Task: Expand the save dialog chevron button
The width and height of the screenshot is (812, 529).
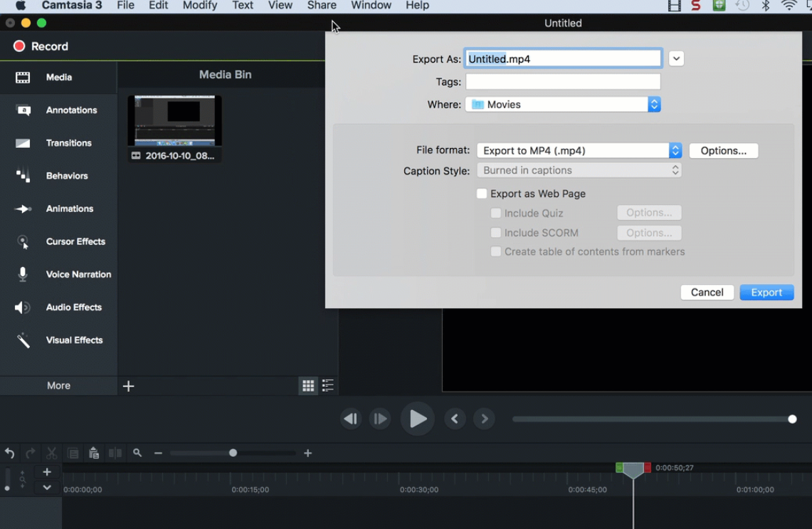Action: pos(676,58)
